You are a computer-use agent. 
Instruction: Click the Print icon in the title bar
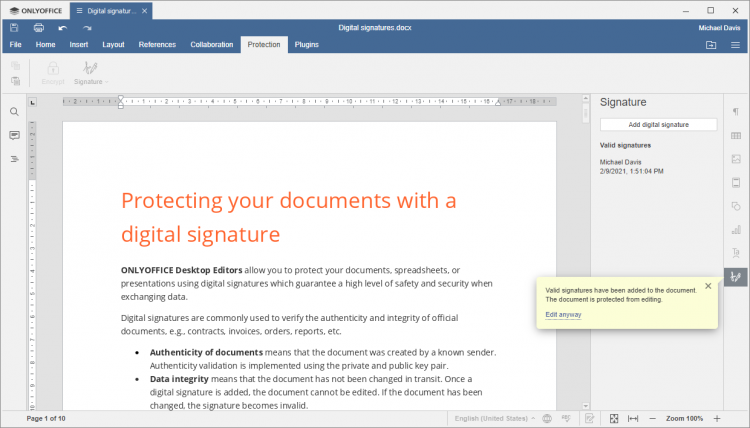click(39, 28)
